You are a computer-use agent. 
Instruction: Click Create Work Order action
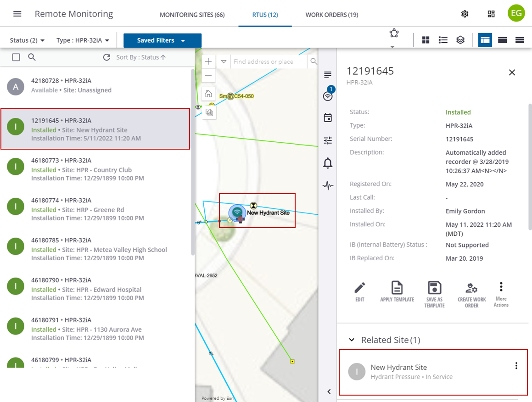(471, 295)
